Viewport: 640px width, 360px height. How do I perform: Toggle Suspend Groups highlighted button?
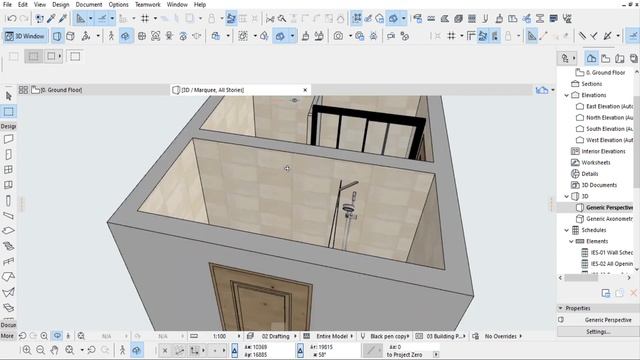(x=231, y=18)
